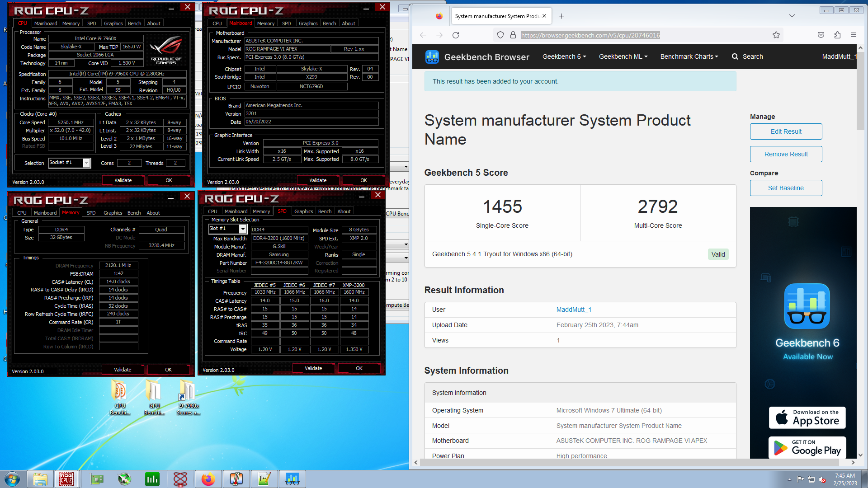The height and width of the screenshot is (488, 868).
Task: Open Firefox list-all-tabs chevron
Action: point(792,16)
